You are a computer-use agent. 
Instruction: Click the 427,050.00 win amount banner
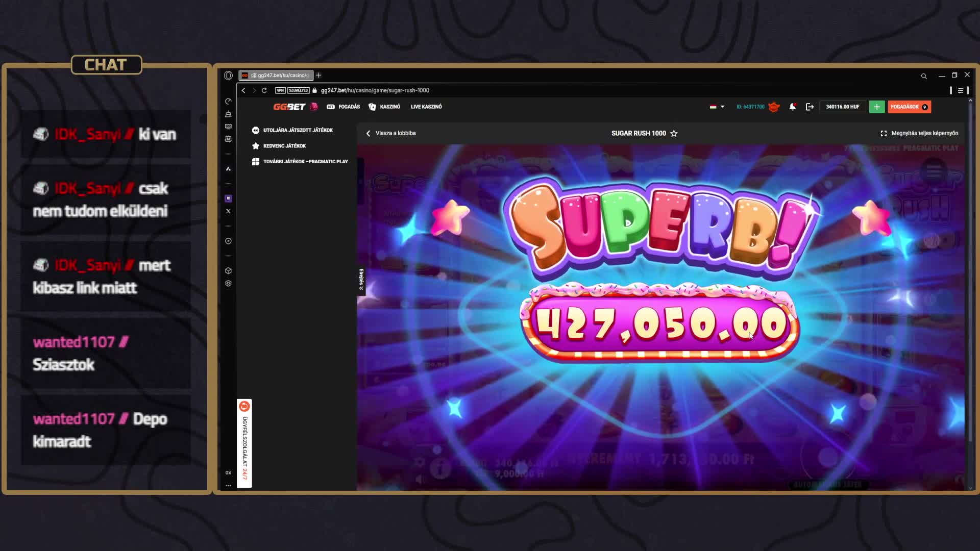pos(660,322)
